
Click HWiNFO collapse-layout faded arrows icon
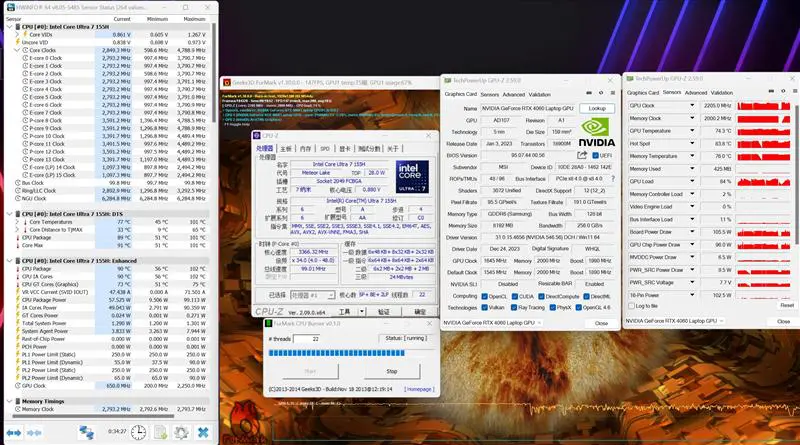click(x=34, y=433)
